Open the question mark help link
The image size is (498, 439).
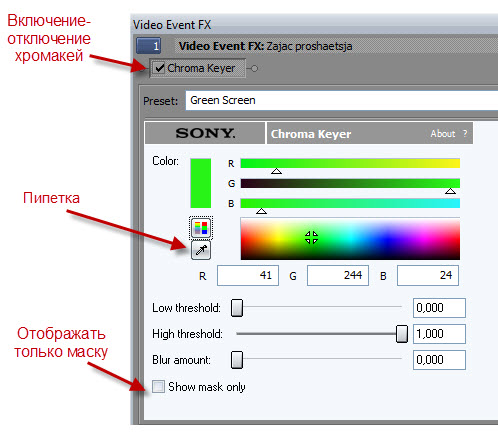(x=465, y=134)
